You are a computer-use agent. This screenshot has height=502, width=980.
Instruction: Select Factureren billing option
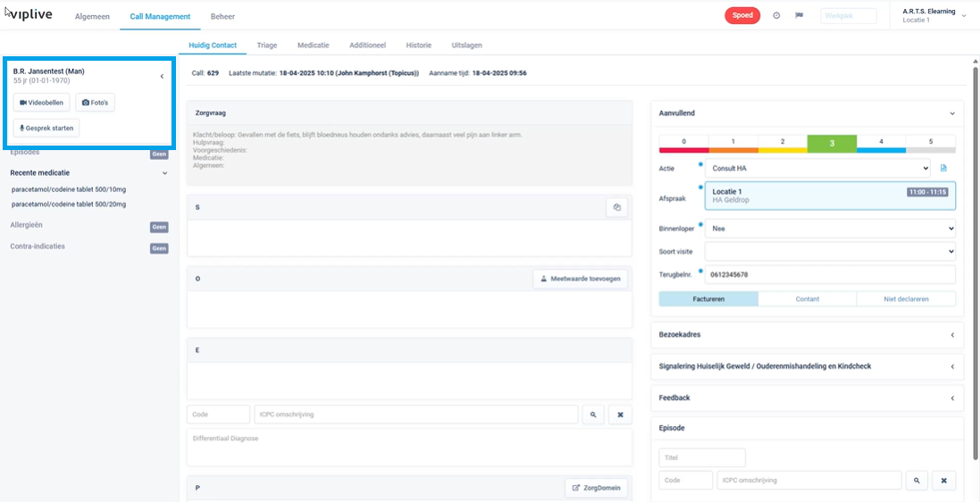coord(708,299)
